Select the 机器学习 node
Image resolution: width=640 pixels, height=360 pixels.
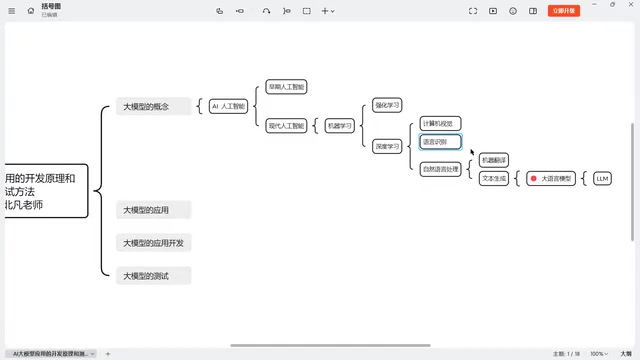click(x=340, y=126)
